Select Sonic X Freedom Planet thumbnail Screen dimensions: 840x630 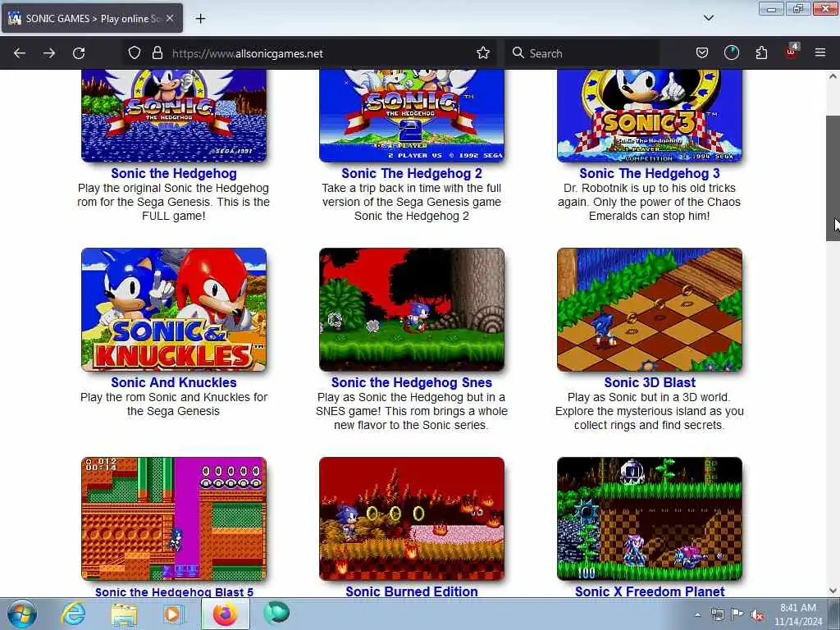650,518
